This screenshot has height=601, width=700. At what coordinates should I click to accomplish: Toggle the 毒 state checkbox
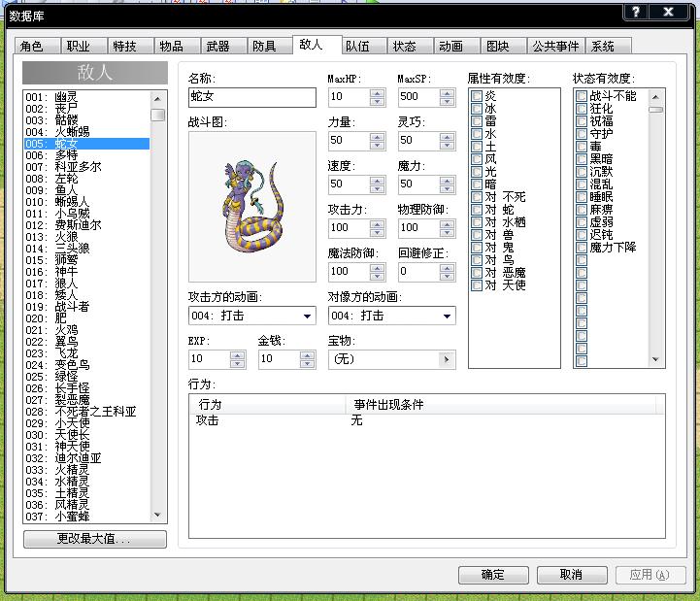582,147
